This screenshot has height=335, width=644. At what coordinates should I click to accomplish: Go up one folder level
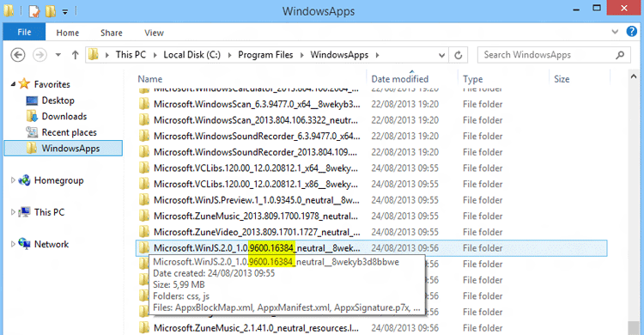(x=76, y=55)
